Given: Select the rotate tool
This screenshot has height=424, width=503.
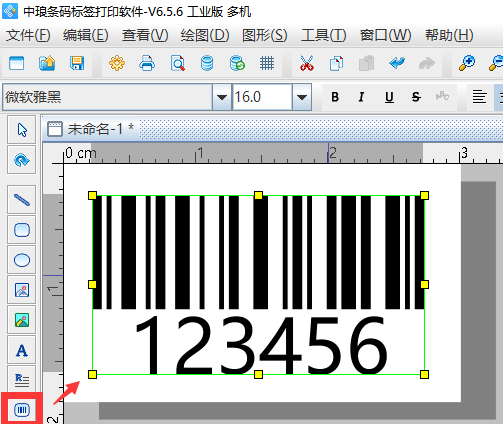Looking at the screenshot, I should click(22, 160).
